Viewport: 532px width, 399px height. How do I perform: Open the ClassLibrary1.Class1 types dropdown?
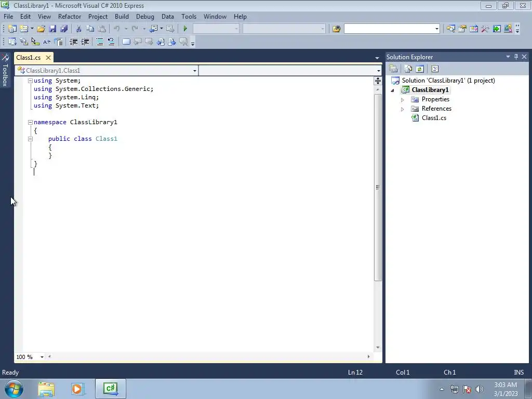195,71
